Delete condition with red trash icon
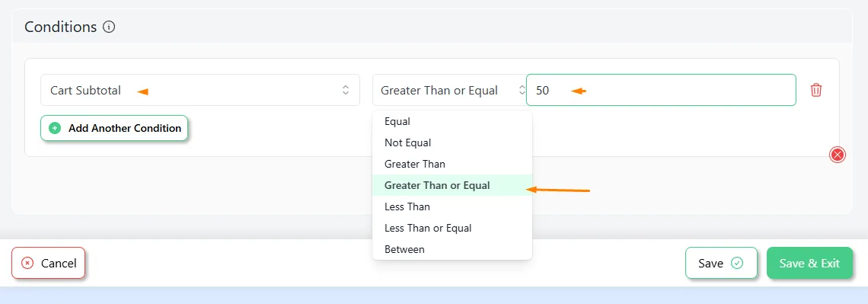Screen dimensions: 868x304 pos(816,90)
